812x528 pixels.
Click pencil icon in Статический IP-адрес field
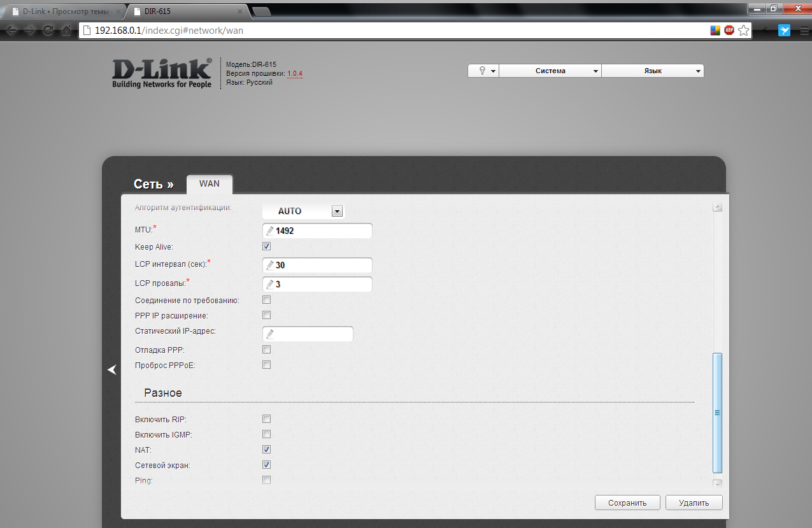pos(271,334)
